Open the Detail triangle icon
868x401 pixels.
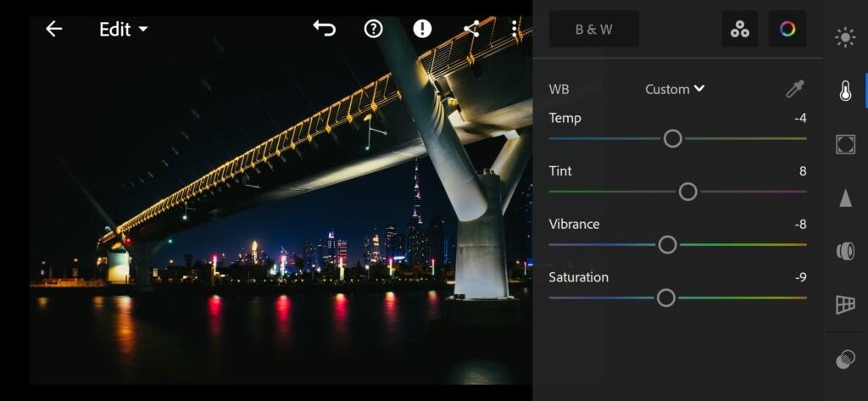pyautogui.click(x=845, y=198)
